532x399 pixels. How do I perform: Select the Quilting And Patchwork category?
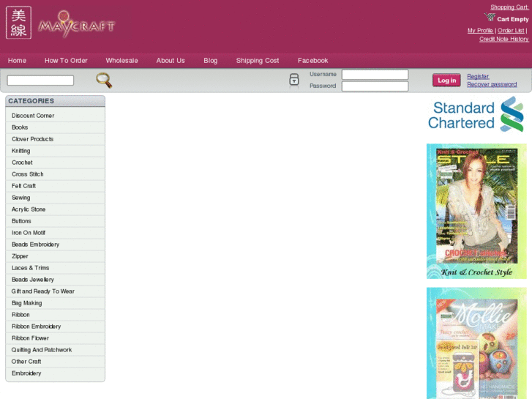click(x=56, y=350)
